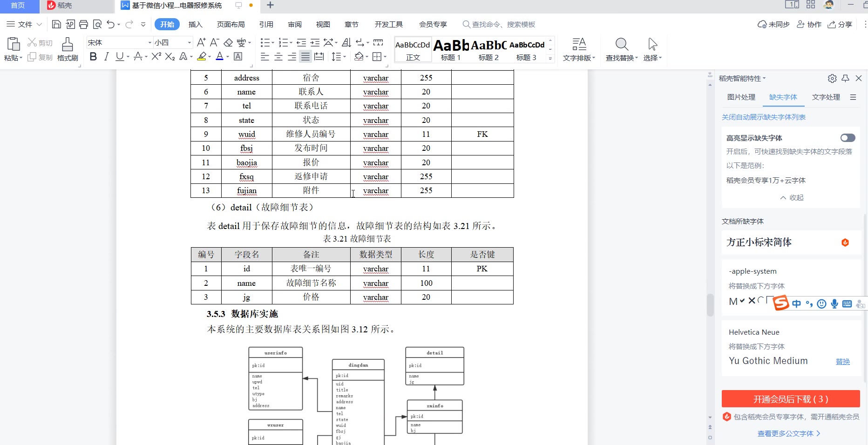Expand the bullet list dropdown arrow
The width and height of the screenshot is (868, 445).
[x=272, y=43]
